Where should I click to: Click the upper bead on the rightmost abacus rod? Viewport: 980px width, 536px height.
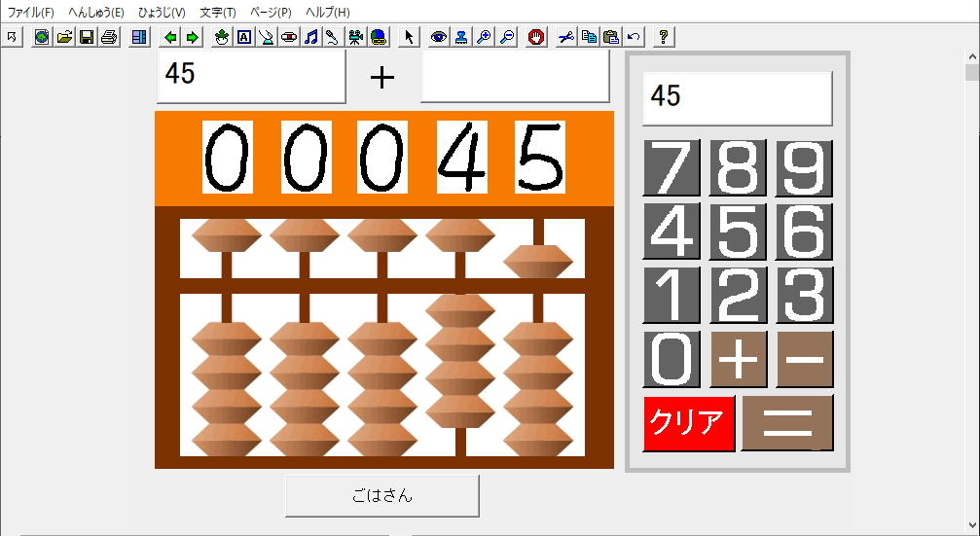point(538,260)
